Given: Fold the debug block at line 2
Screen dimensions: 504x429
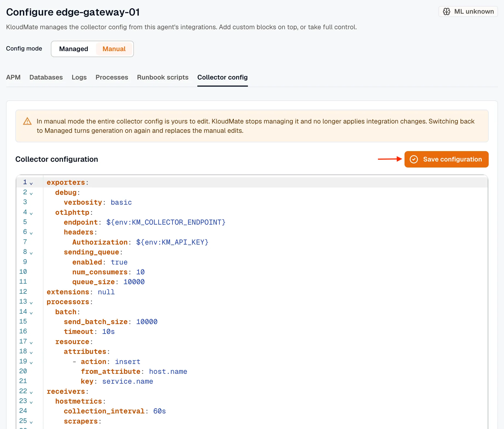Looking at the screenshot, I should (31, 193).
